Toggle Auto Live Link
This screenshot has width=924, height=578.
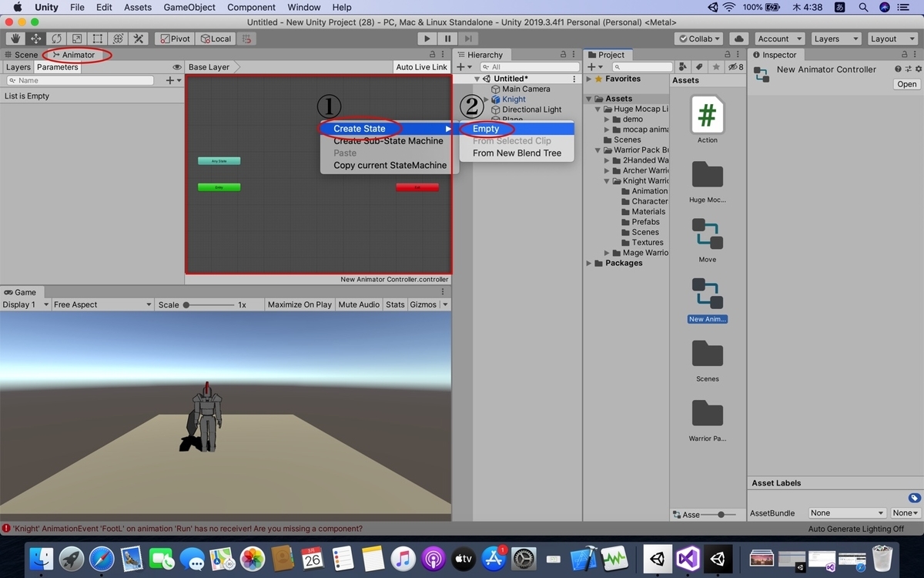click(x=421, y=67)
